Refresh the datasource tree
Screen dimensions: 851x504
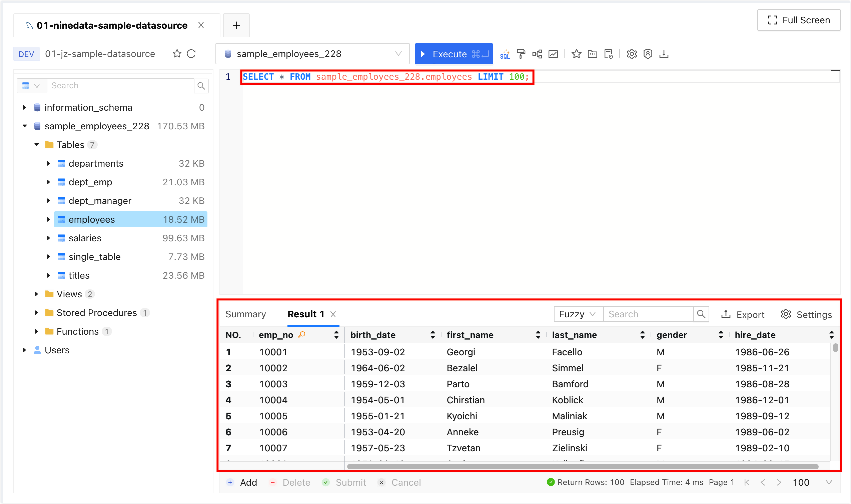click(191, 54)
